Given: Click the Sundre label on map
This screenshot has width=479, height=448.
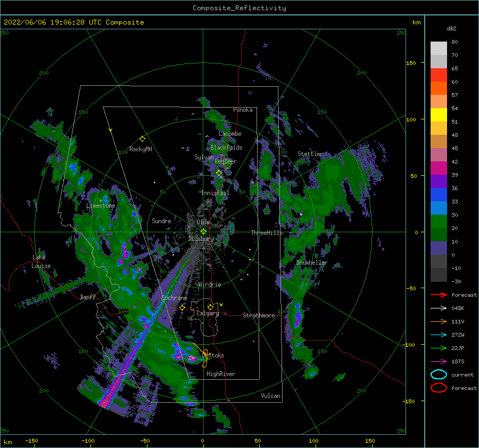Looking at the screenshot, I should (x=161, y=221).
